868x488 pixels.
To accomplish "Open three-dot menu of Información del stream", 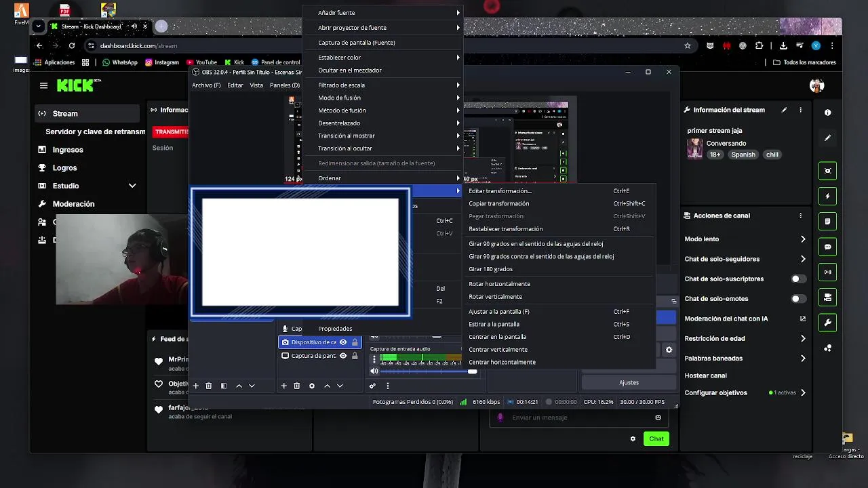I will point(801,110).
